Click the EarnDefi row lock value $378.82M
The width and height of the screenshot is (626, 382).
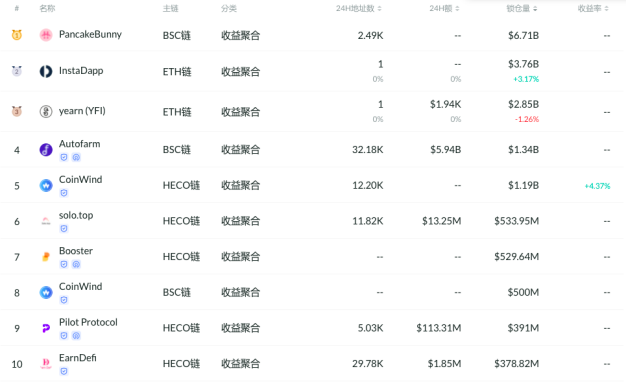pyautogui.click(x=517, y=364)
